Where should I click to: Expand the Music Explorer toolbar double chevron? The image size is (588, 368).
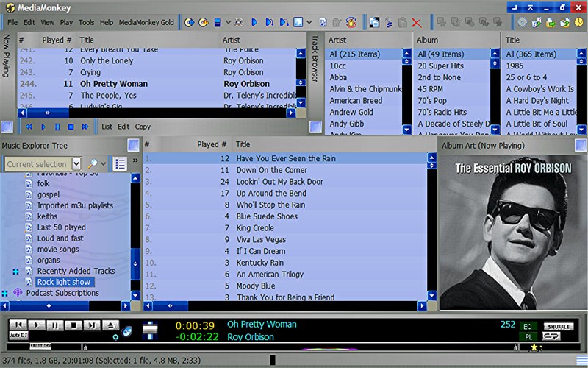135,160
